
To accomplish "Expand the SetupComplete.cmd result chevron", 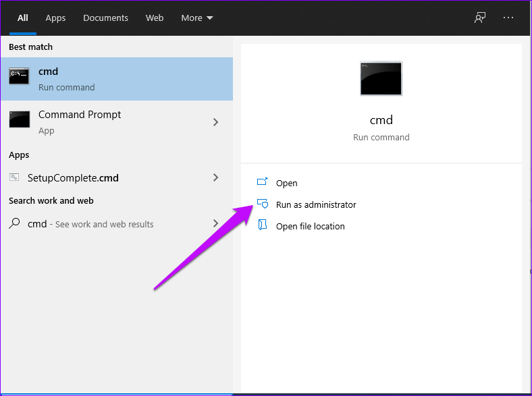I will click(x=215, y=177).
